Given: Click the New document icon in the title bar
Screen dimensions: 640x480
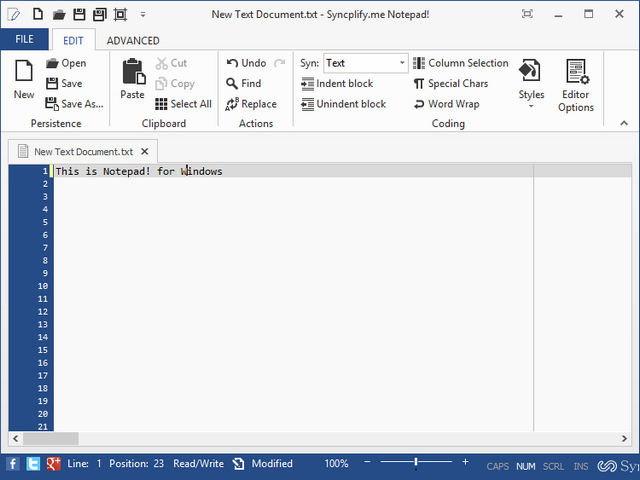Looking at the screenshot, I should tap(38, 14).
